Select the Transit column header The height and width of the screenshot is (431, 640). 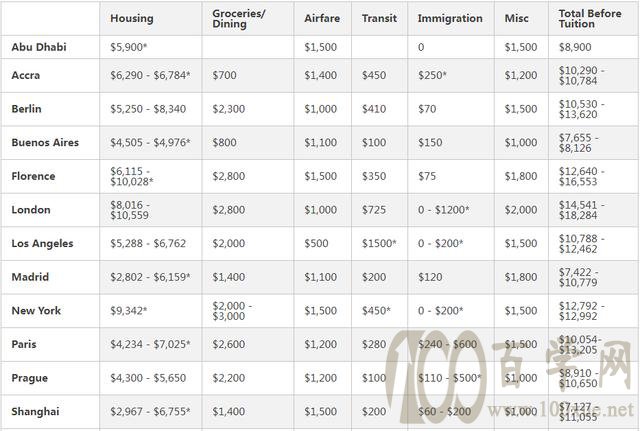pos(379,18)
